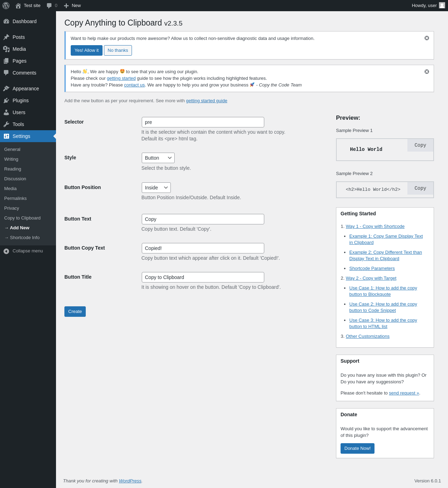
Task: Open the getting started guide link
Action: pos(206,101)
